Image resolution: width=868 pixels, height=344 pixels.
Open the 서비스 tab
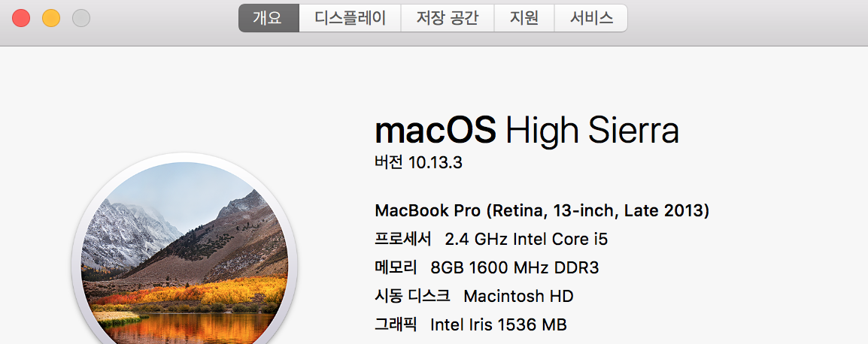(590, 19)
